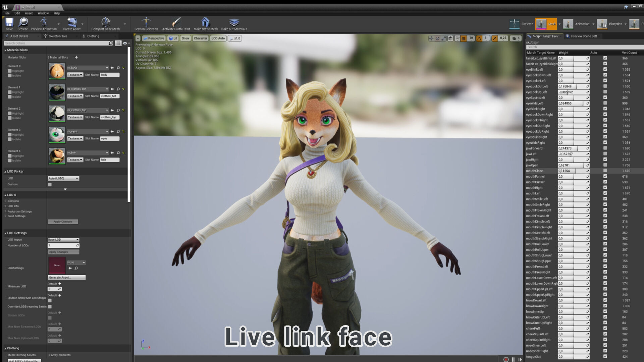Image resolution: width=644 pixels, height=362 pixels.
Task: Switch to Blueprint editor mode icon
Action: [602, 24]
